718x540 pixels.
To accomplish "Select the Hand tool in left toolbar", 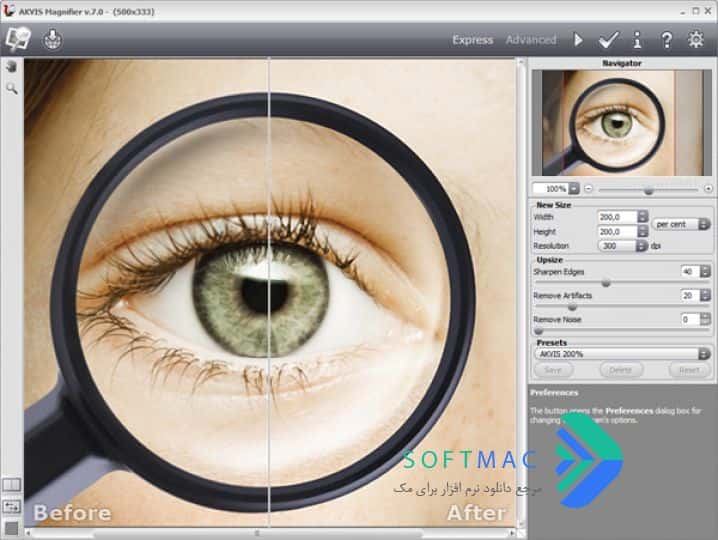I will coord(11,66).
